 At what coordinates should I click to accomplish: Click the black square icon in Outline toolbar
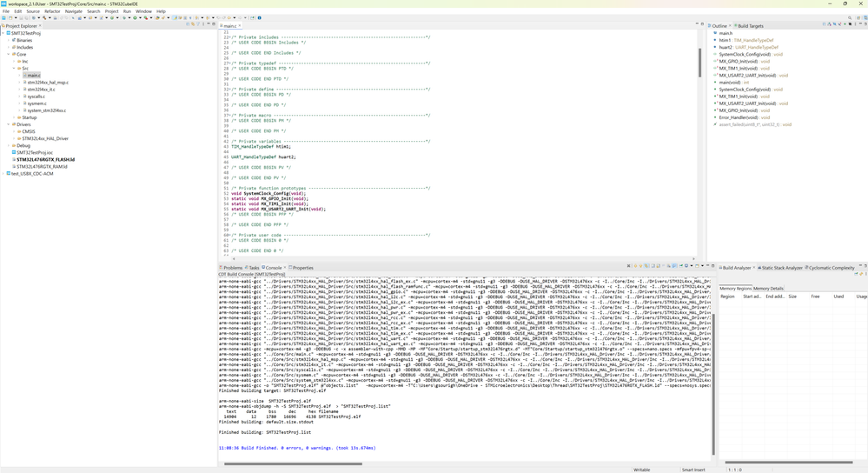[851, 24]
